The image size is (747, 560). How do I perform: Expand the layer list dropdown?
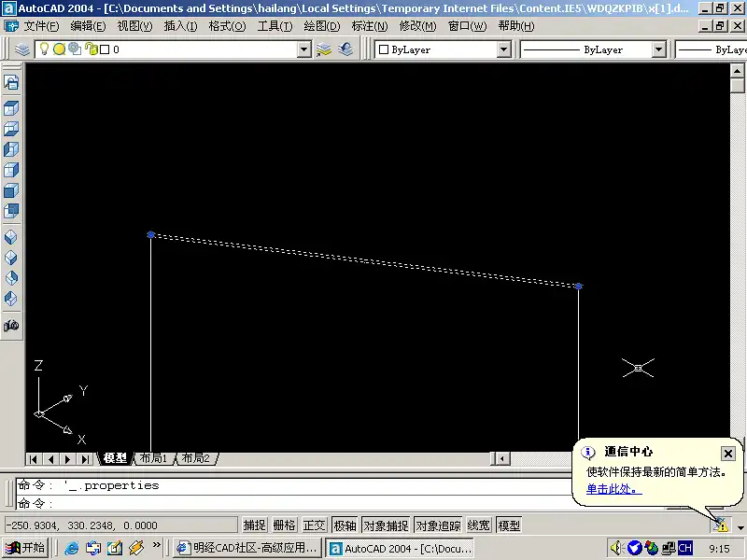[303, 49]
